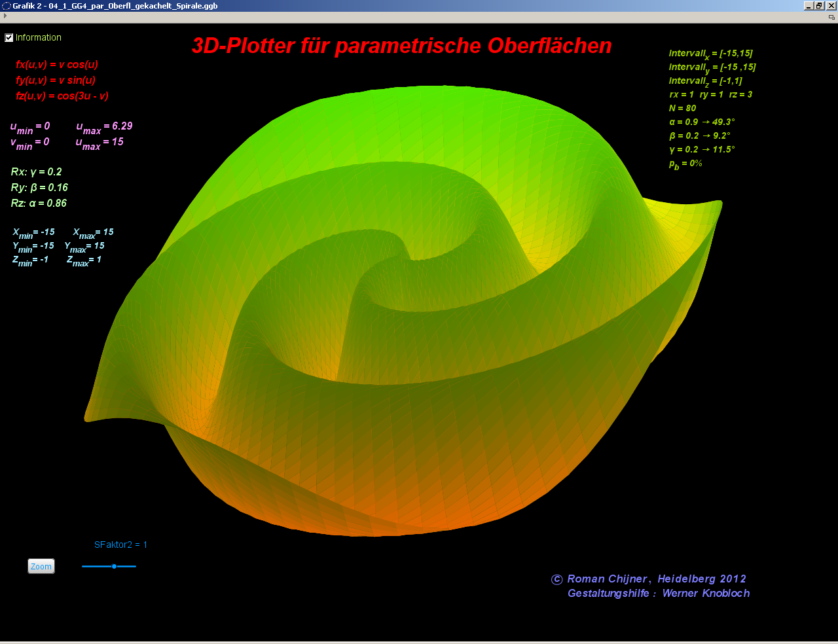Click the N = 80 info text
The height and width of the screenshot is (644, 838).
tap(682, 108)
